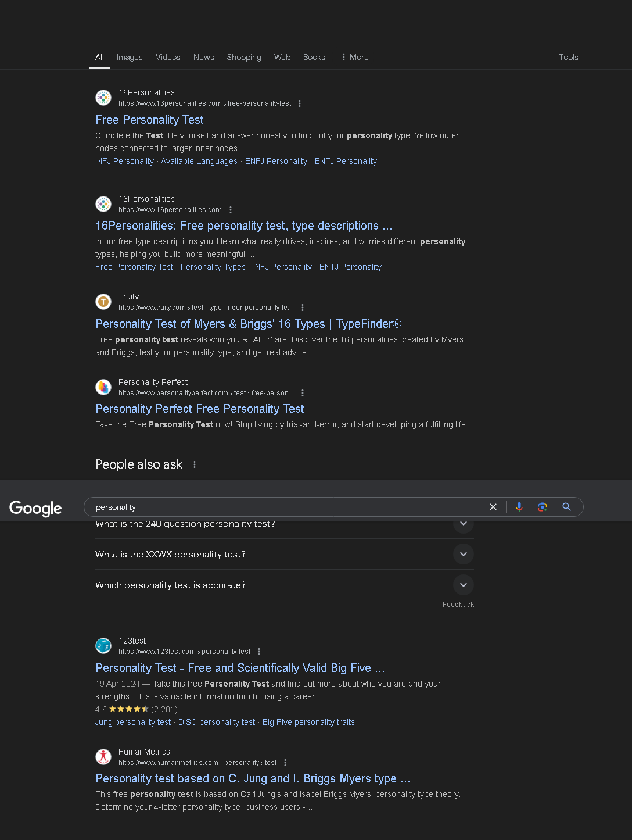The height and width of the screenshot is (840, 632).
Task: Click the Google logo
Action: click(x=35, y=508)
